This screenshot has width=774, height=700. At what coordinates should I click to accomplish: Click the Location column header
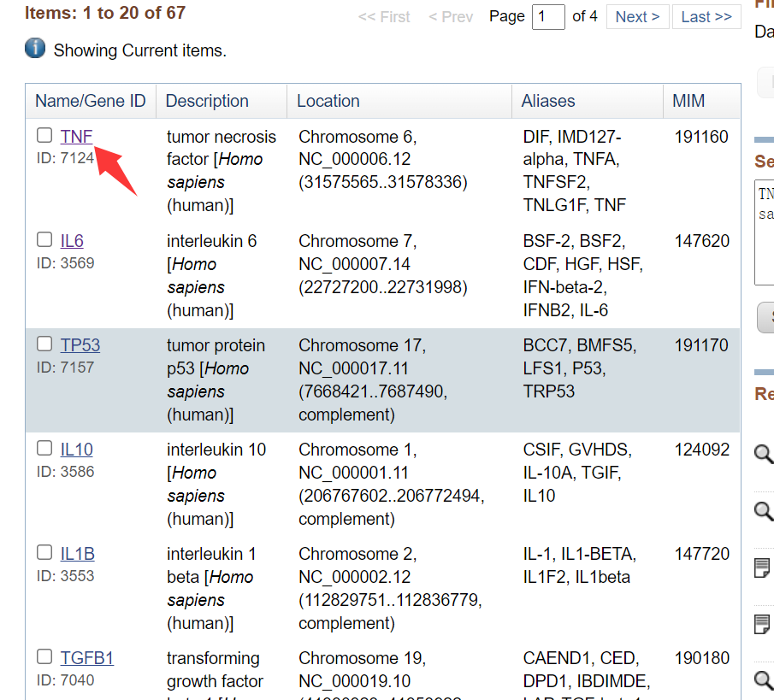(x=328, y=101)
